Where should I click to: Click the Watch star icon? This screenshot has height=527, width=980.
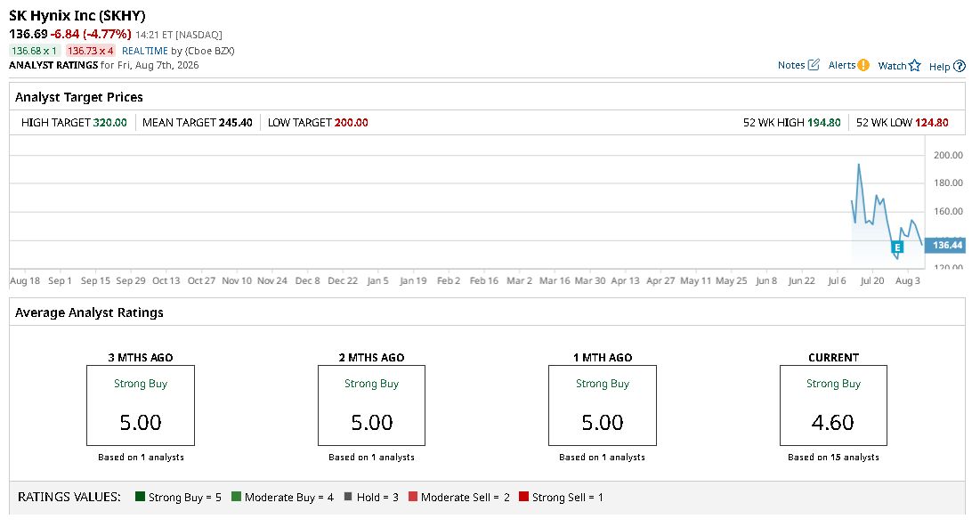(914, 66)
